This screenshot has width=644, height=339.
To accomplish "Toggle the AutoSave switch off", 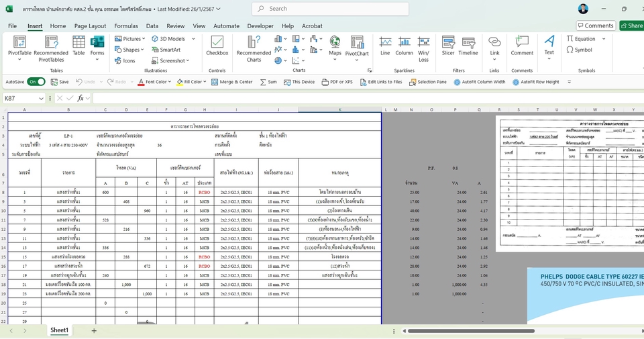I will coord(36,82).
